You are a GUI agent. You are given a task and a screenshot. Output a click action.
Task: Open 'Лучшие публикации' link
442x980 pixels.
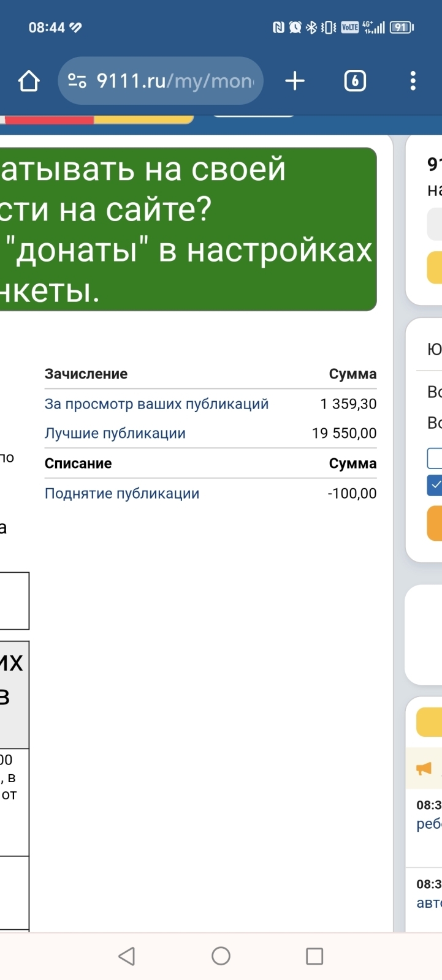[115, 434]
